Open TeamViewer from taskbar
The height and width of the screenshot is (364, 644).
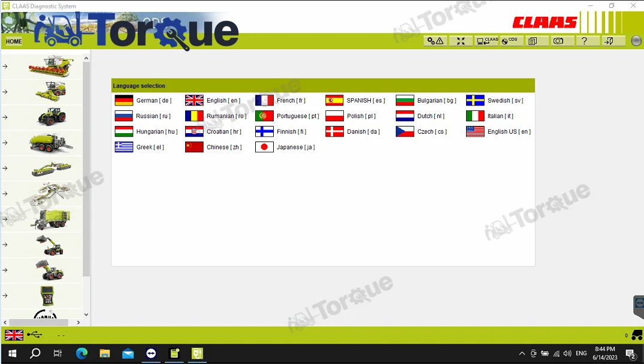(151, 354)
